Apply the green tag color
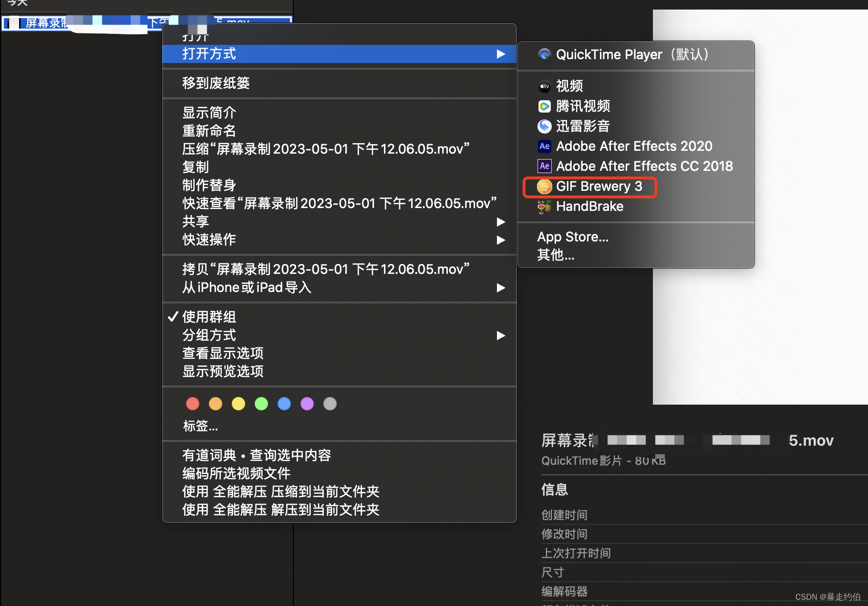 [261, 404]
